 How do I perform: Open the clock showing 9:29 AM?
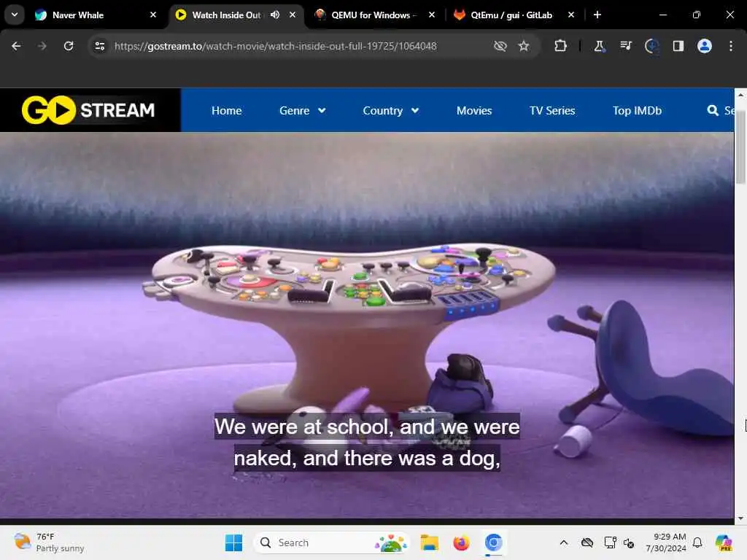[x=665, y=542]
